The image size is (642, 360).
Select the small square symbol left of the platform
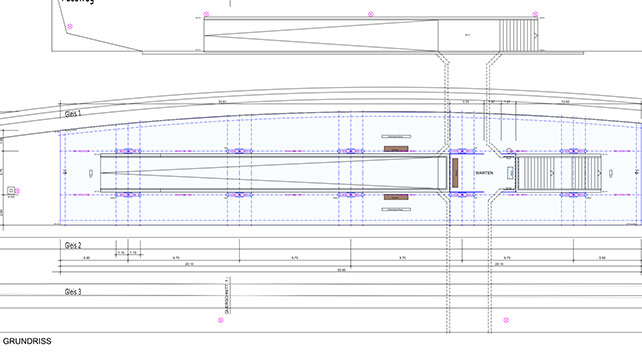pos(11,191)
